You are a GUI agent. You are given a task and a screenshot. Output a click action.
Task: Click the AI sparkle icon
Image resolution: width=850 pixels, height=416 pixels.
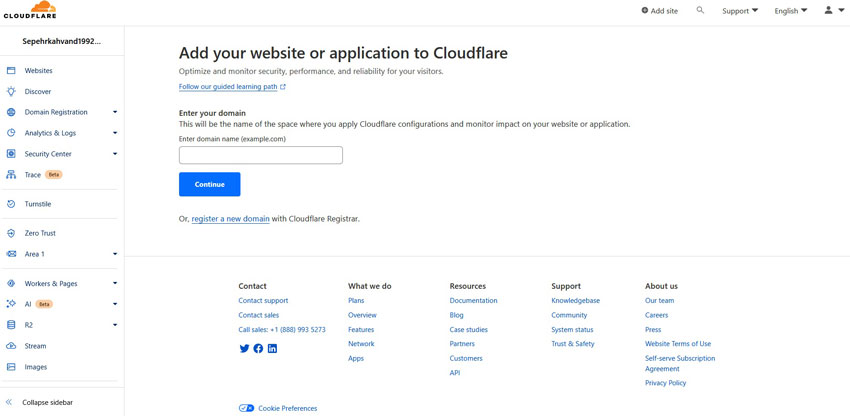pyautogui.click(x=11, y=304)
